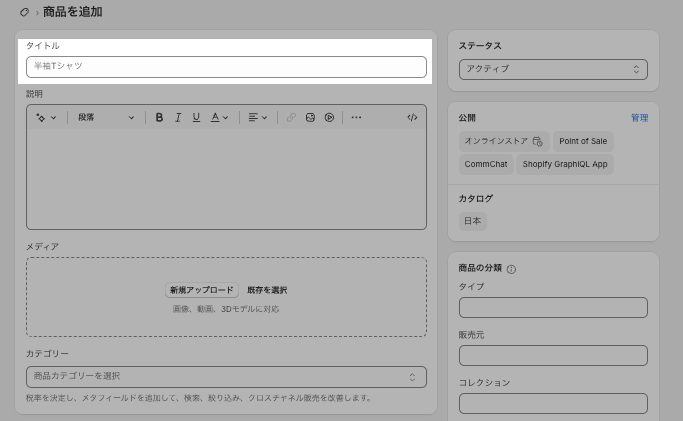
Task: Open the ステータス アクティブ dropdown
Action: (x=553, y=69)
